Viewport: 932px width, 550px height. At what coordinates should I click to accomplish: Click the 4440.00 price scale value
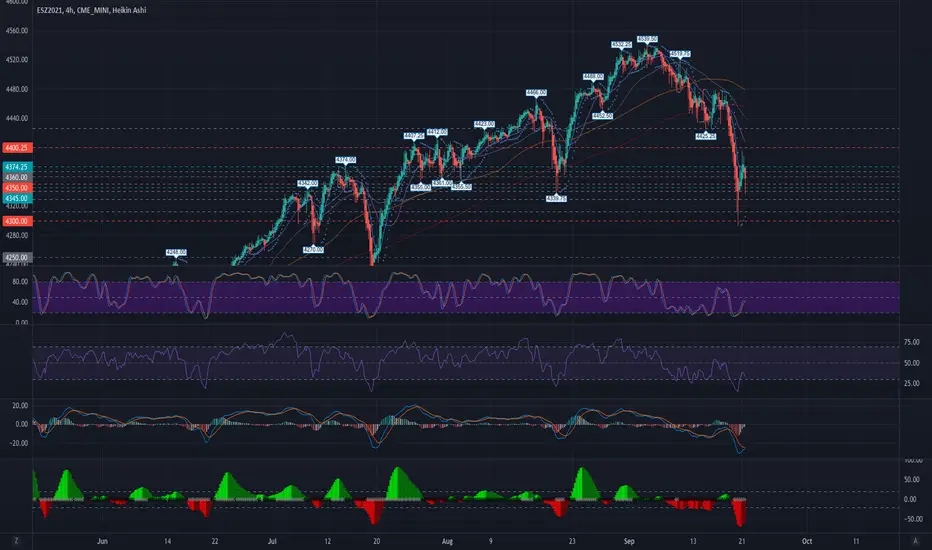[x=17, y=118]
